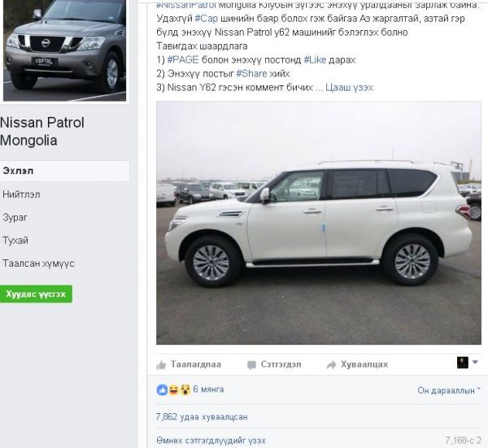Open the Он дарааллын sort dropdown
This screenshot has height=448, width=488.
pos(449,390)
